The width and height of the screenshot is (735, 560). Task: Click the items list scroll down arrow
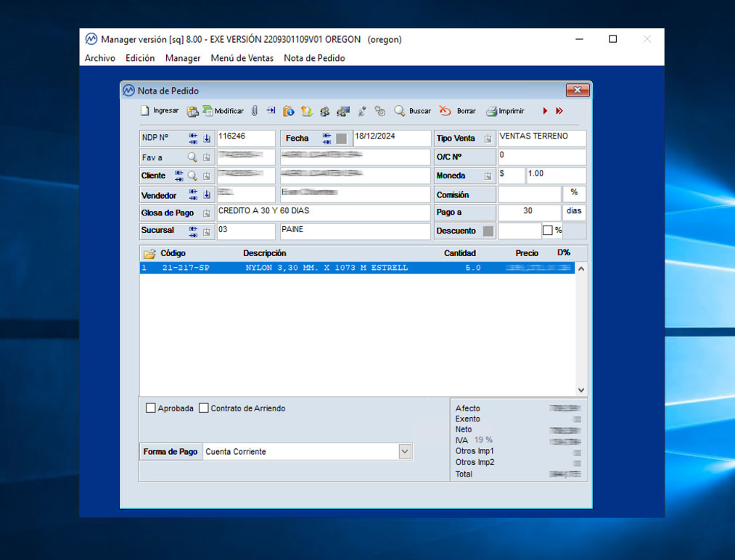[x=580, y=390]
